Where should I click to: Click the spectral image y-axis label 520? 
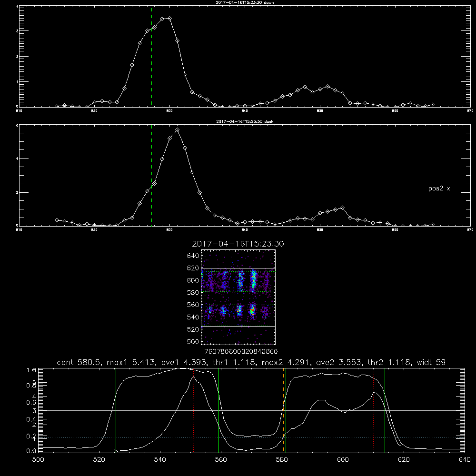193,329
